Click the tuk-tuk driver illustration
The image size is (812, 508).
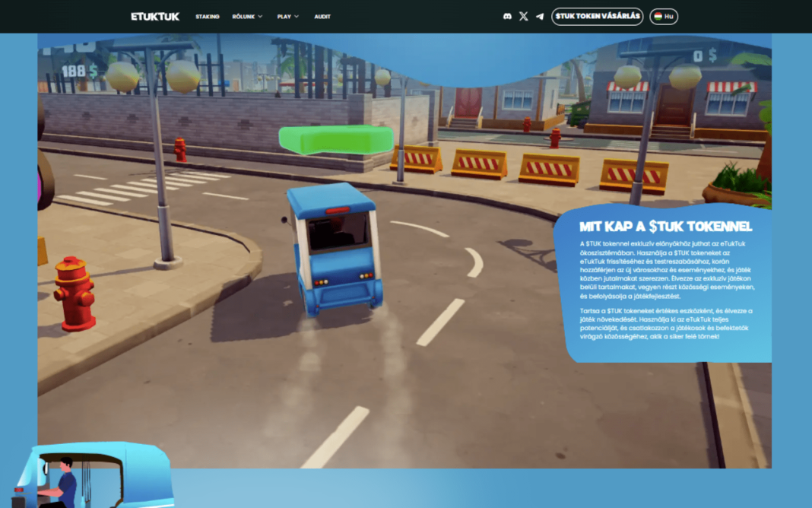pyautogui.click(x=94, y=475)
